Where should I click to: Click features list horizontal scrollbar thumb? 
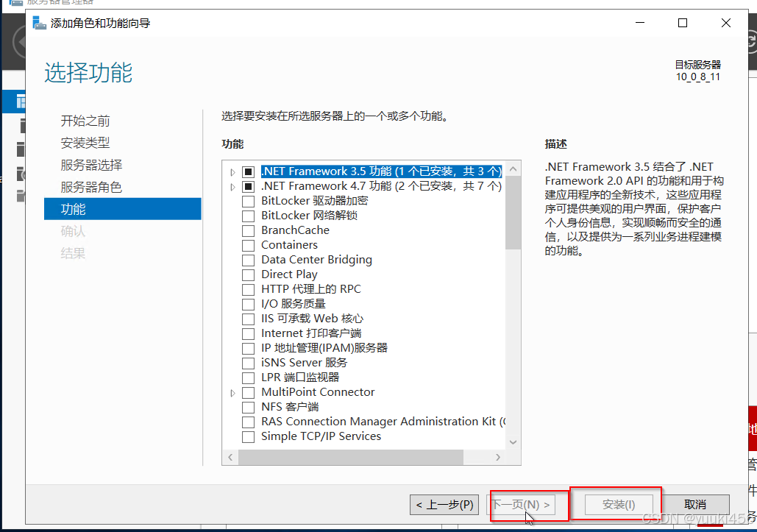[350, 457]
